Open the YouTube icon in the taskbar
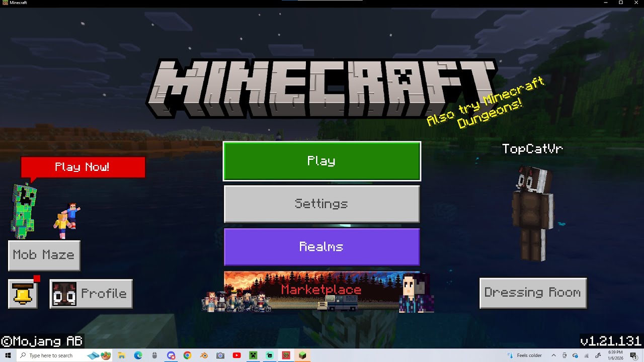Screen dimensions: 644x362 pyautogui.click(x=236, y=355)
